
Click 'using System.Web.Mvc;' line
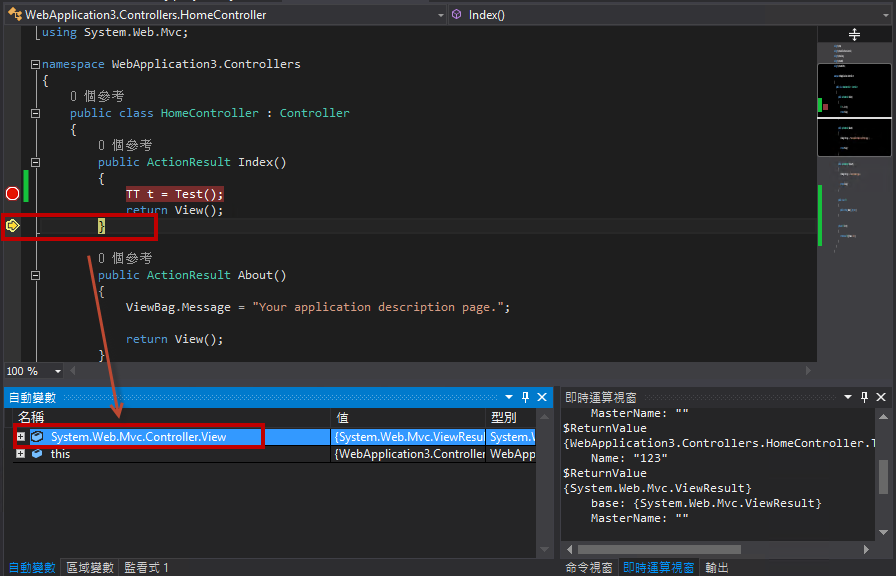(115, 32)
